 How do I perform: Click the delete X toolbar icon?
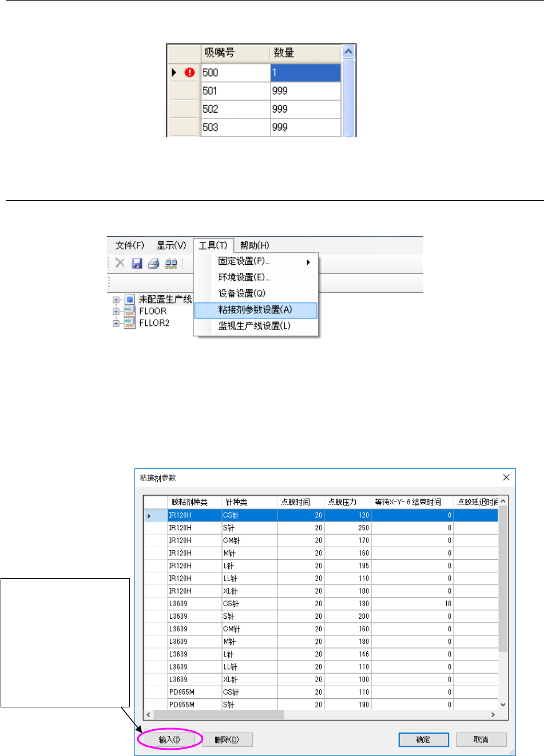(x=120, y=263)
